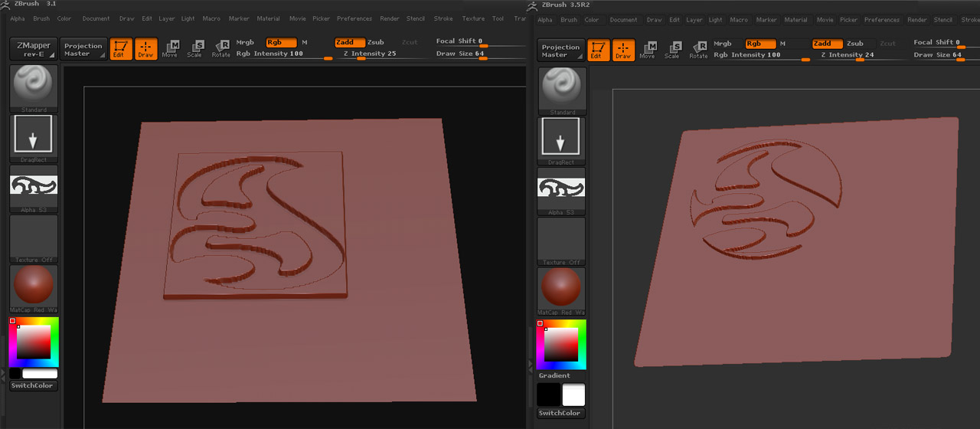Click ZBrush logo icon in 3.1 title bar

pos(4,4)
